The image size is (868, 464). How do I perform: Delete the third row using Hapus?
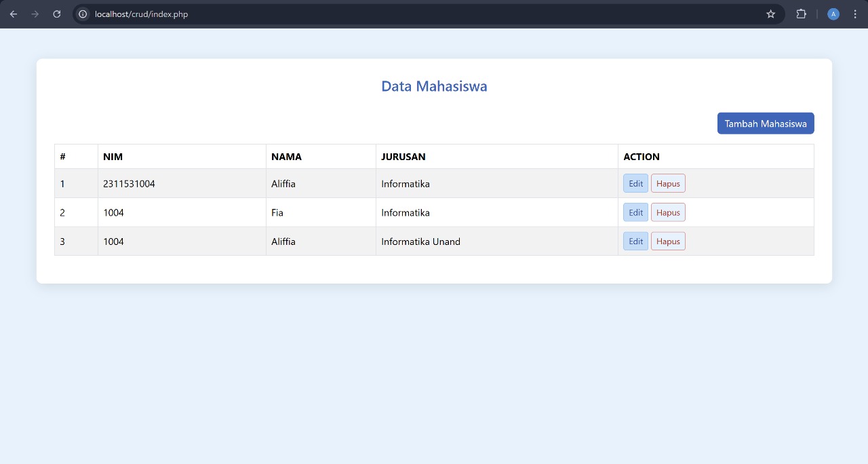click(x=668, y=241)
